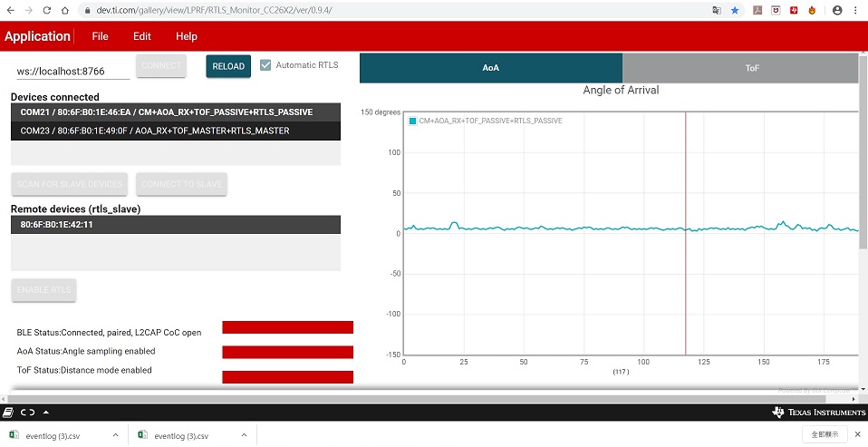Expand the bottom status bar arrow
The width and height of the screenshot is (868, 447).
pos(46,413)
